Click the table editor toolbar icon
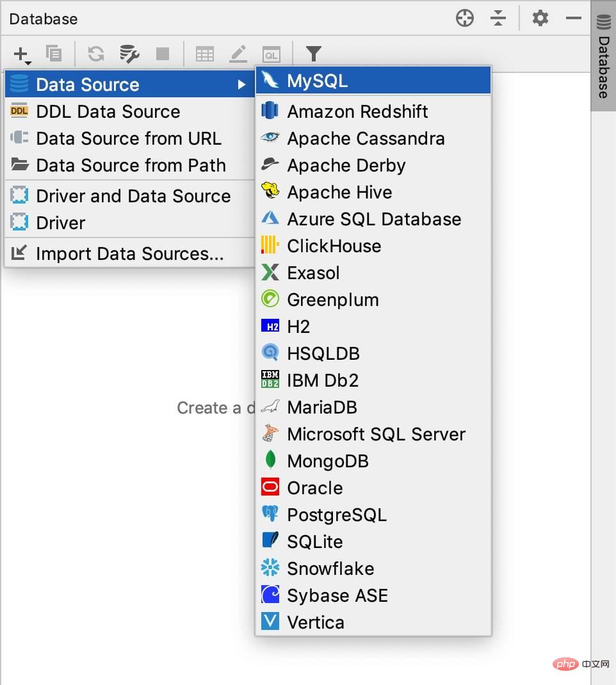This screenshot has width=616, height=685. tap(204, 54)
